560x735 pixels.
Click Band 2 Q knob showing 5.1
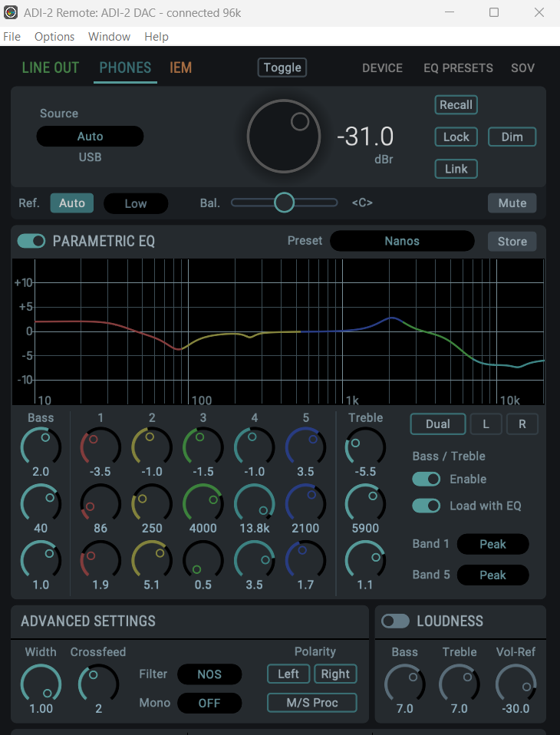pos(152,560)
